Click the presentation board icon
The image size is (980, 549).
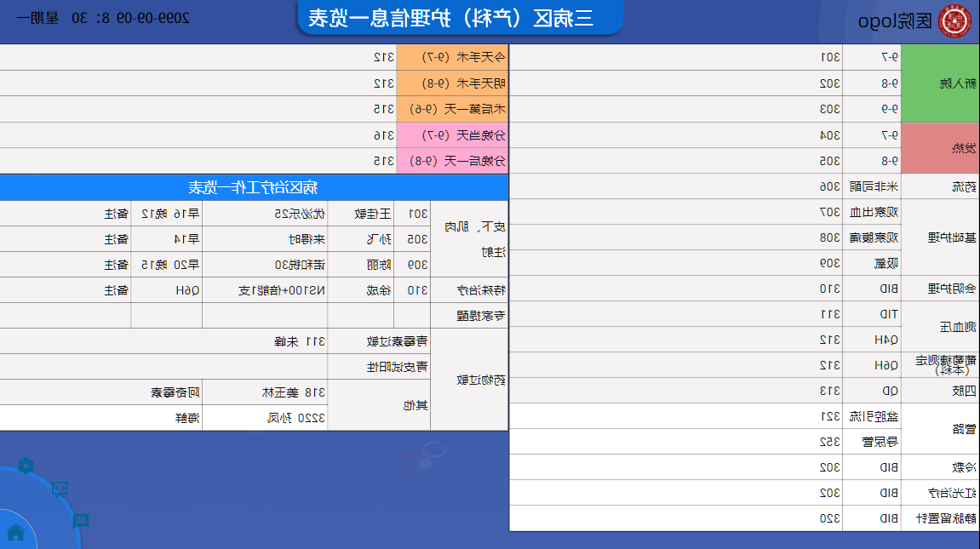click(x=60, y=489)
